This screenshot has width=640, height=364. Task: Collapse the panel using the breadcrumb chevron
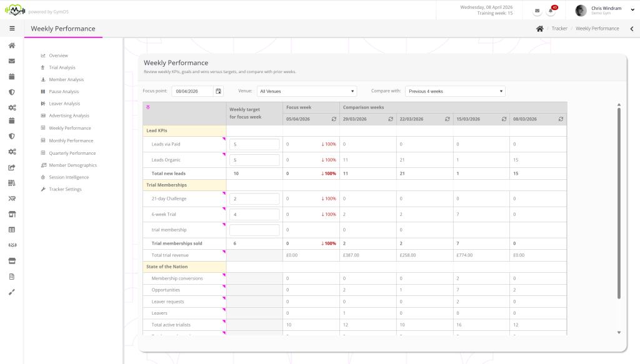pyautogui.click(x=631, y=29)
